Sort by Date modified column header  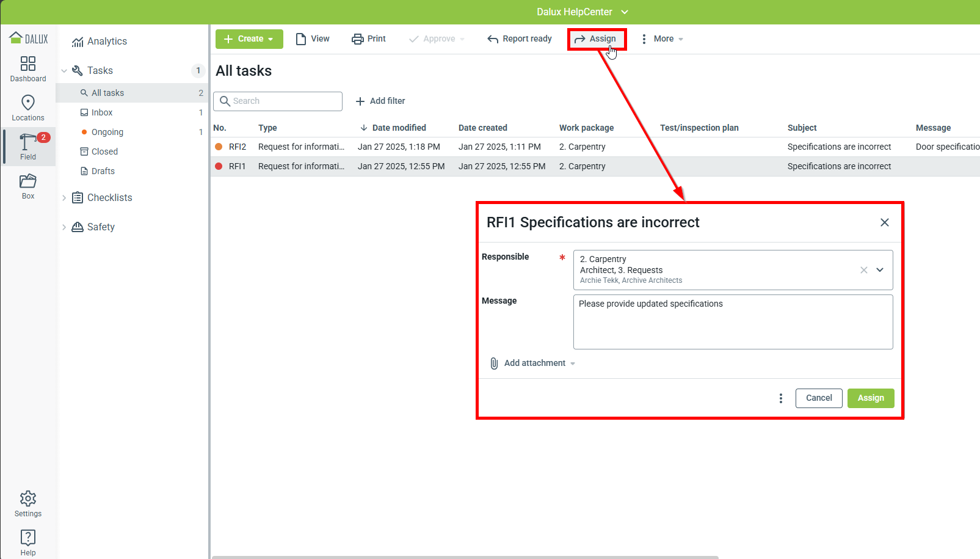click(x=399, y=128)
